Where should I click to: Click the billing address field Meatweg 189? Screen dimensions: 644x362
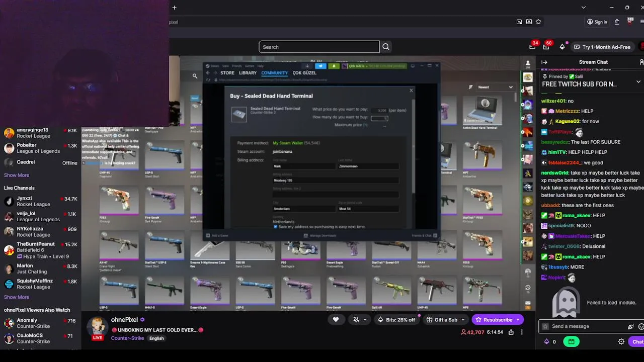(336, 180)
